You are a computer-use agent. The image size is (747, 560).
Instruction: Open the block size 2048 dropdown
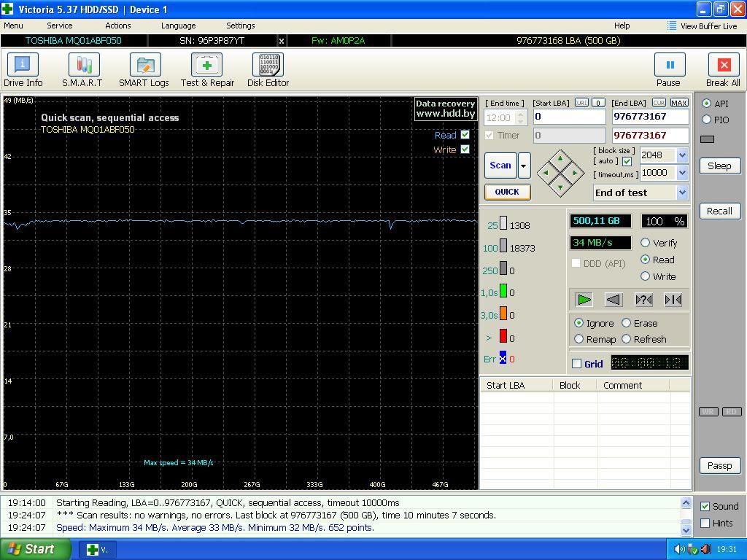(x=682, y=155)
